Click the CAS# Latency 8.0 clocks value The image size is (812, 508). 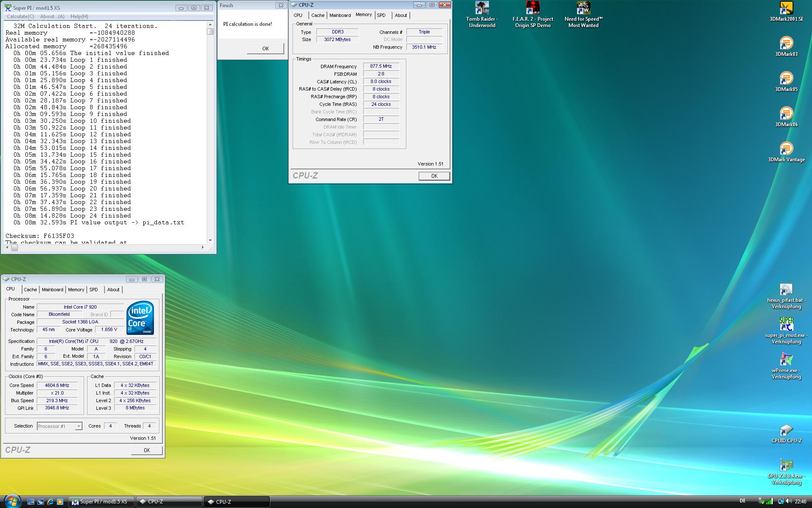(x=381, y=82)
